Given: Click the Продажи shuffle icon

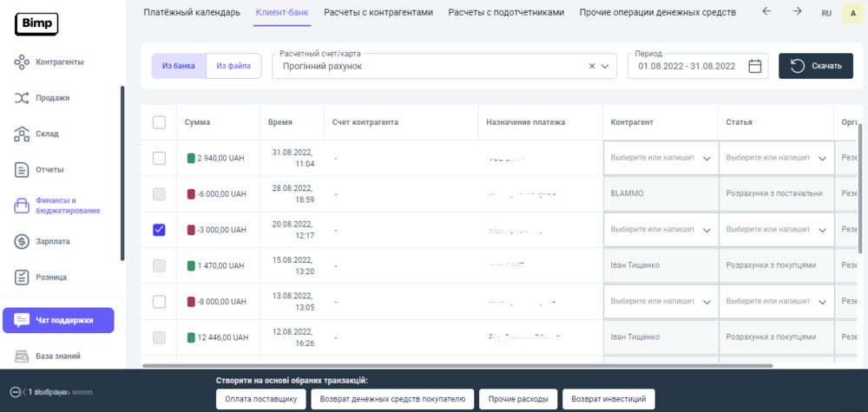Looking at the screenshot, I should point(23,98).
